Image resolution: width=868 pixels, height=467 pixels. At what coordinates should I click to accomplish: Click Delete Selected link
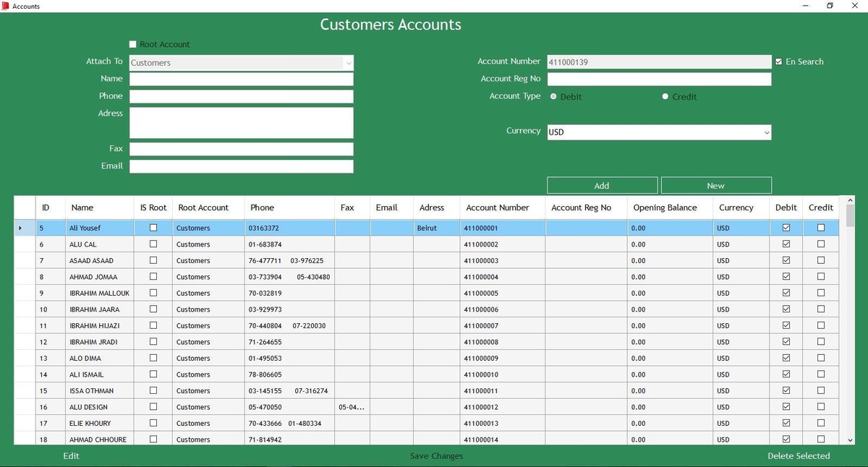tap(799, 456)
